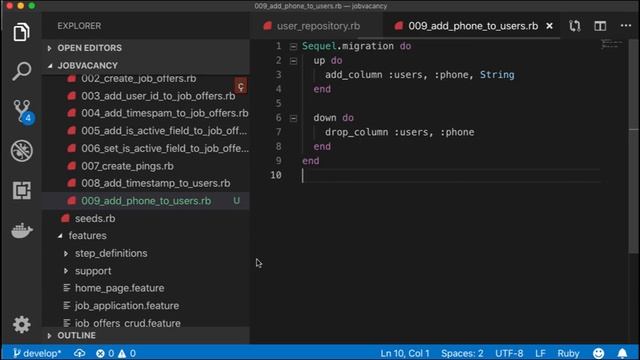640x360 pixels.
Task: Open 003_add_user_id_to_job_offers.rb
Action: click(145, 96)
